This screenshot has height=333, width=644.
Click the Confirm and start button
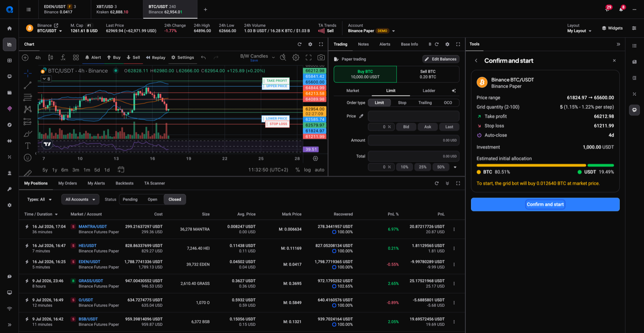click(545, 204)
